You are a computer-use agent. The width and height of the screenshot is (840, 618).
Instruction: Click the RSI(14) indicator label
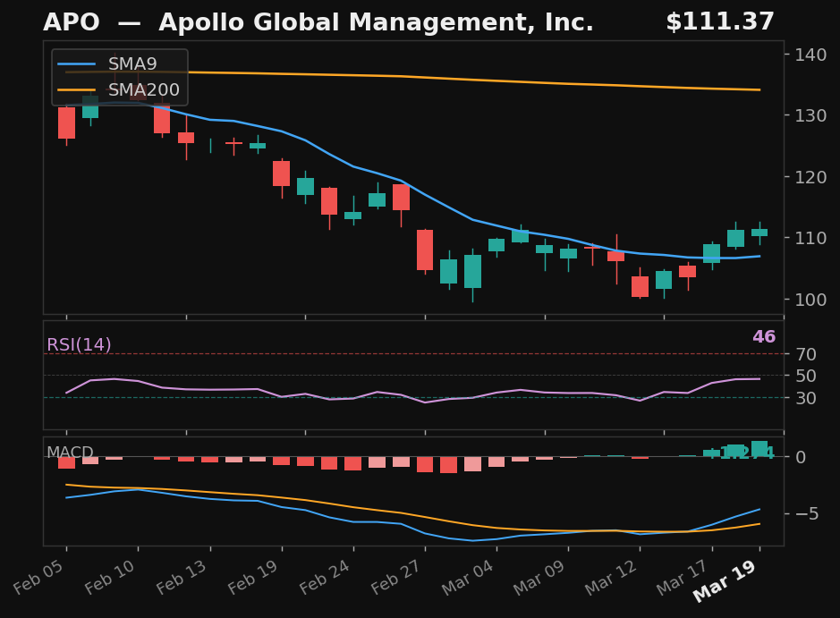[x=79, y=343]
